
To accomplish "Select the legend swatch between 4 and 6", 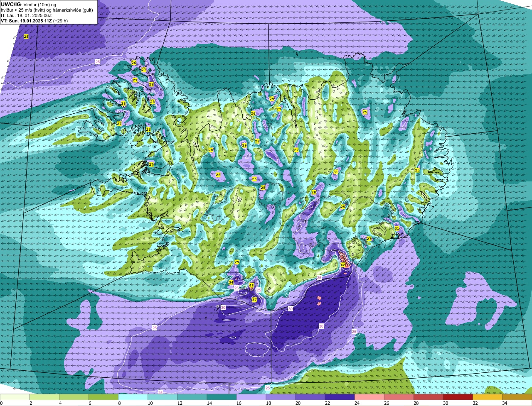I will [74, 397].
